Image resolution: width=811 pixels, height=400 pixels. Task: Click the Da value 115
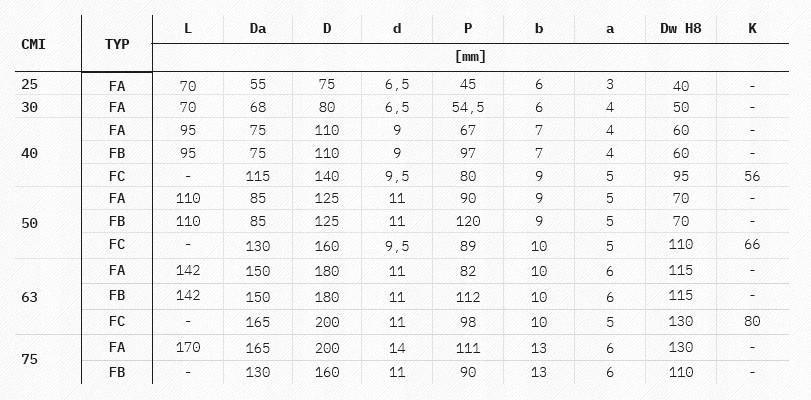[x=258, y=176]
